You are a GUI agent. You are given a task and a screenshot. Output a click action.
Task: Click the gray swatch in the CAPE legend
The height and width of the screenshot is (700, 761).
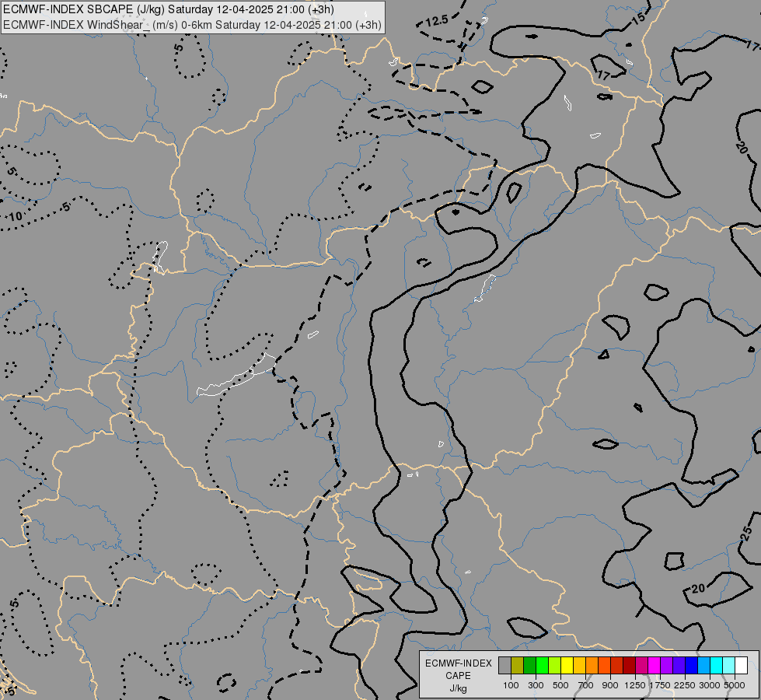504,665
